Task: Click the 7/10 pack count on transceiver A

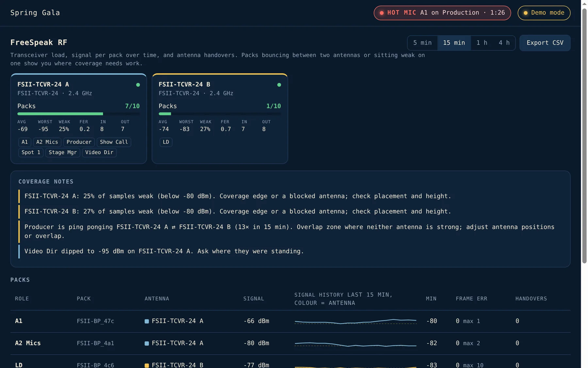Action: pyautogui.click(x=132, y=106)
